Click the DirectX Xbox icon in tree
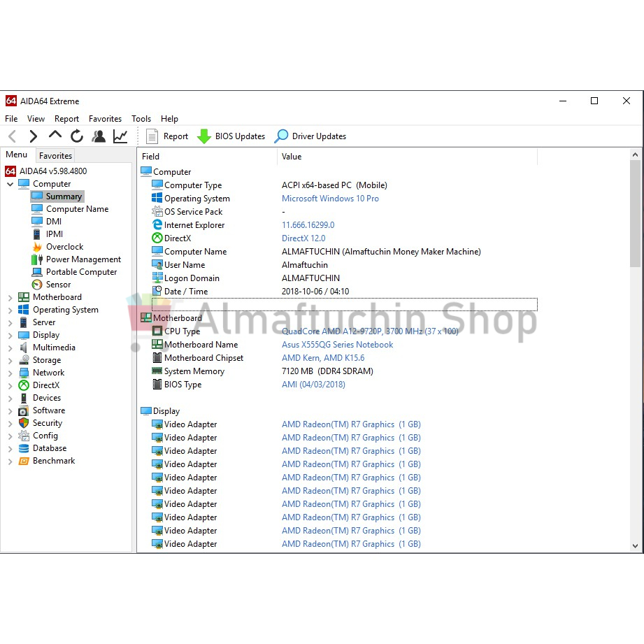 [x=24, y=385]
